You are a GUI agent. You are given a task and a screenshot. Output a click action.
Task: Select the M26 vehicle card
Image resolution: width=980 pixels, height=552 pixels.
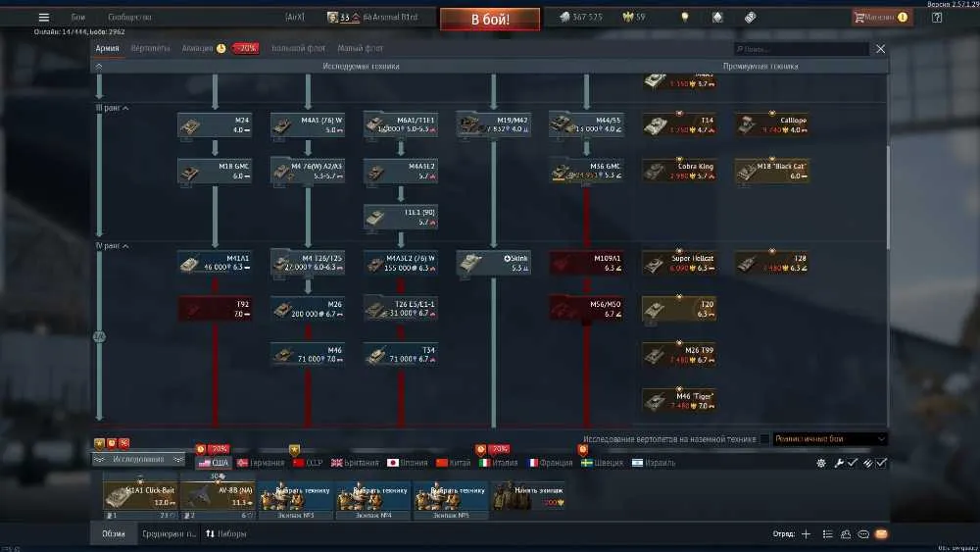308,310
